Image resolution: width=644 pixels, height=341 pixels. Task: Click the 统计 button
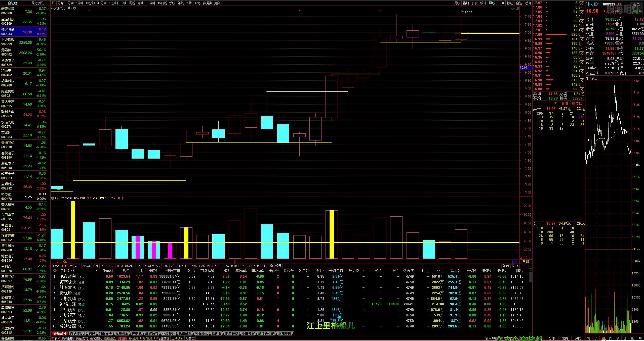483,3
